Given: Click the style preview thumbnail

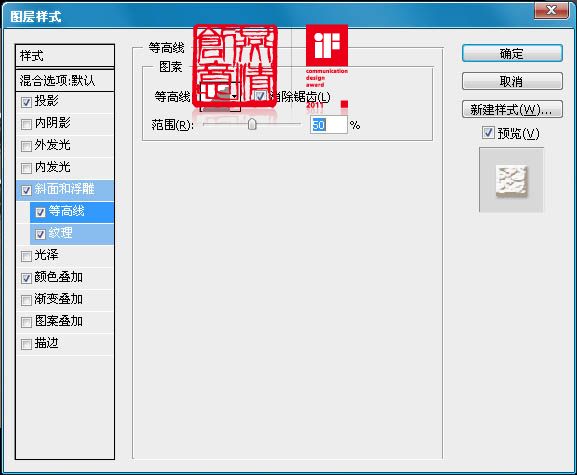Looking at the screenshot, I should 511,180.
